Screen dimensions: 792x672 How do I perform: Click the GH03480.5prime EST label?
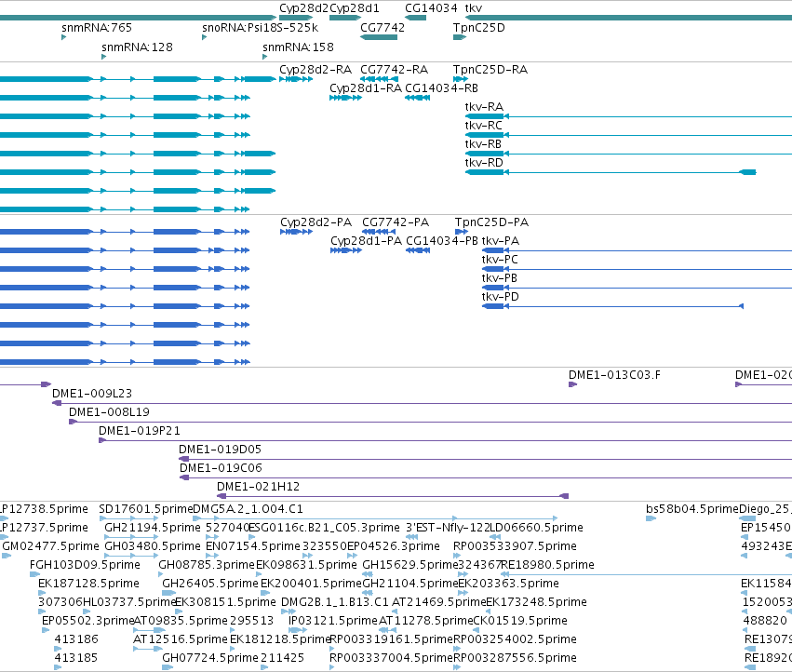(x=153, y=546)
